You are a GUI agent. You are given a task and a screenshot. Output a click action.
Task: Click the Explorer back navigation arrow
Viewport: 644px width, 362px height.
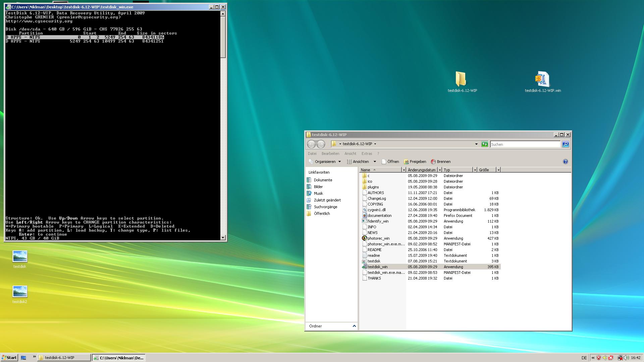[311, 144]
